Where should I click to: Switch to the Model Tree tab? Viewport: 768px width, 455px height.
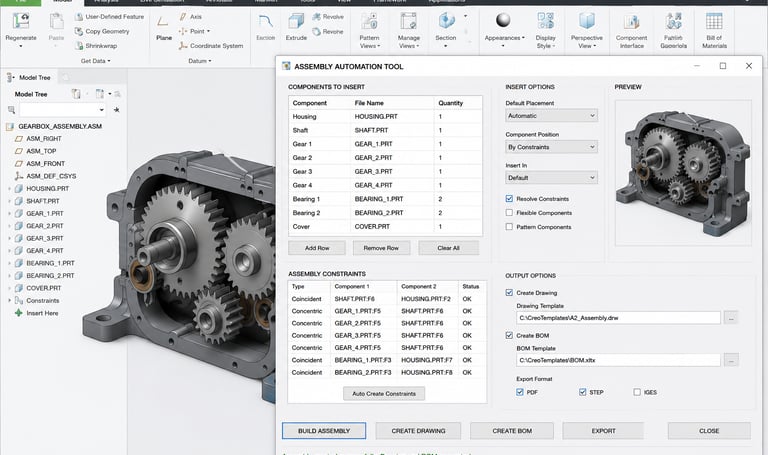[x=29, y=77]
